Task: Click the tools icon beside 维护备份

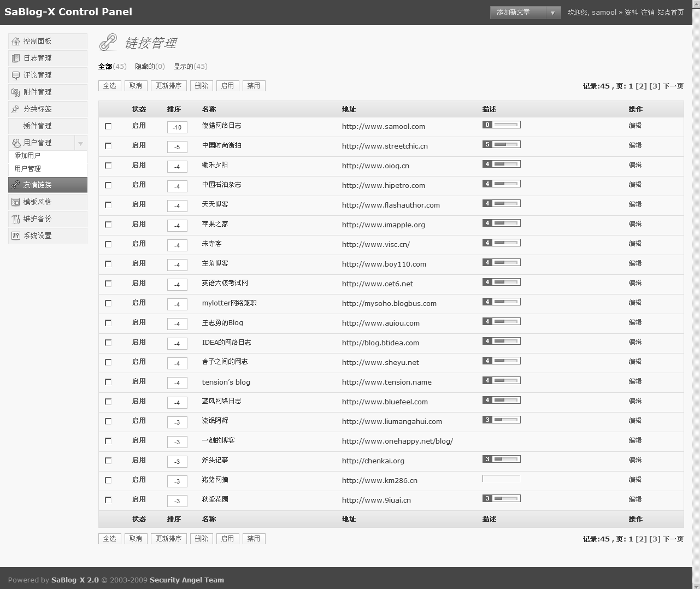Action: (16, 219)
